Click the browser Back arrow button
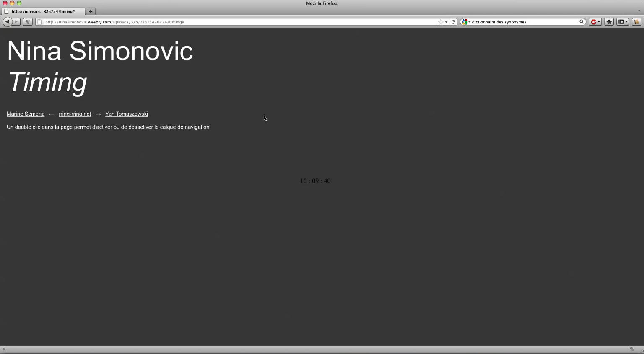The height and width of the screenshot is (354, 644). tap(7, 22)
